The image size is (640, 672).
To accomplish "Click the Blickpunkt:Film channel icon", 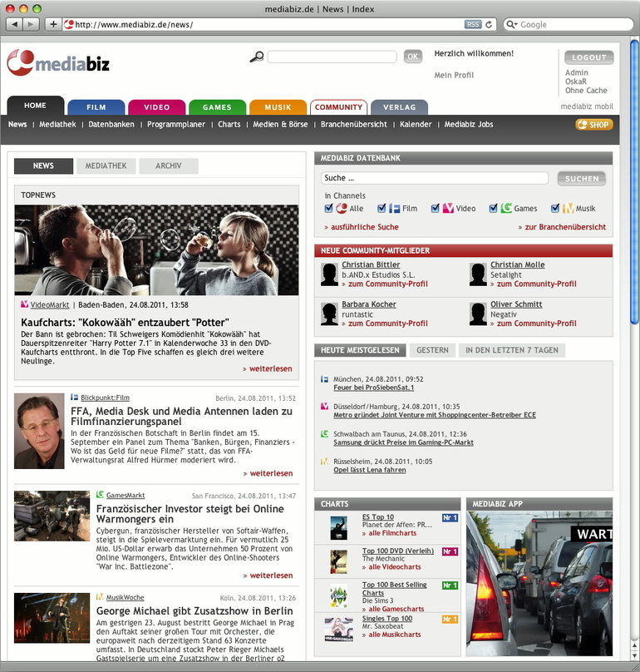I will 75,398.
